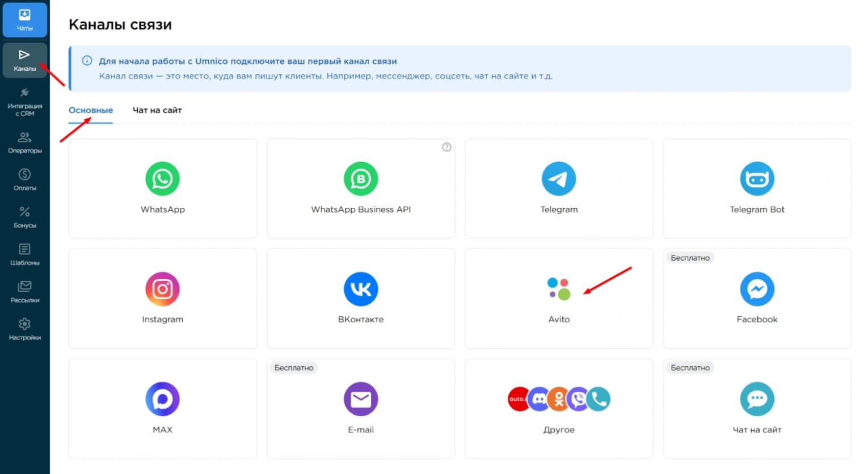Open Настройки in the sidebar
Screen dimensions: 868x474
(24, 329)
